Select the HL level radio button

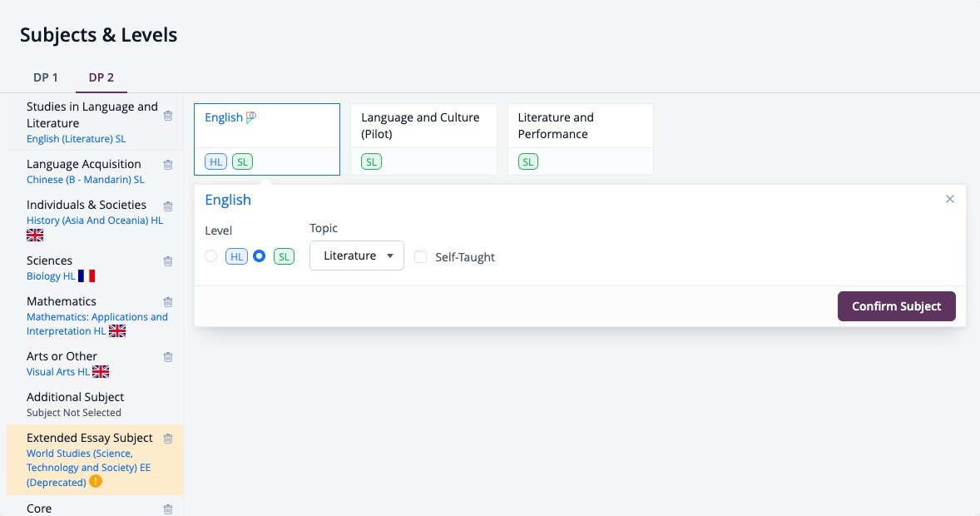click(x=211, y=256)
